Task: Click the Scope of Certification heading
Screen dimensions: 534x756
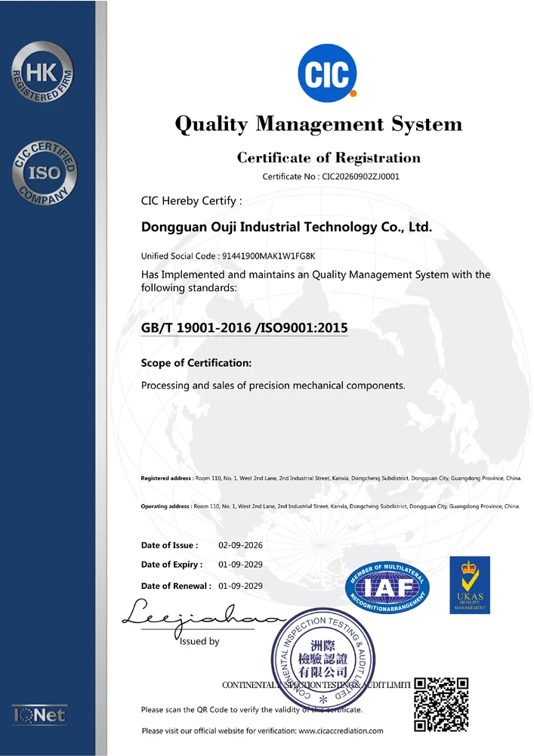Action: click(x=196, y=363)
